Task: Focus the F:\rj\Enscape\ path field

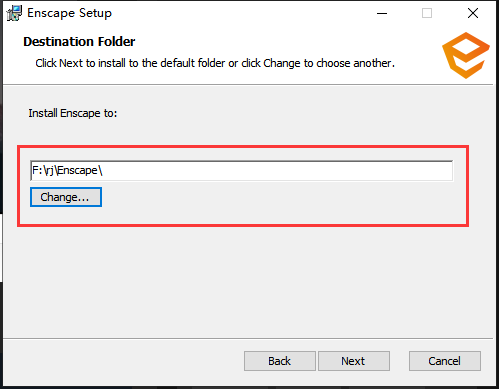Action: [x=241, y=171]
